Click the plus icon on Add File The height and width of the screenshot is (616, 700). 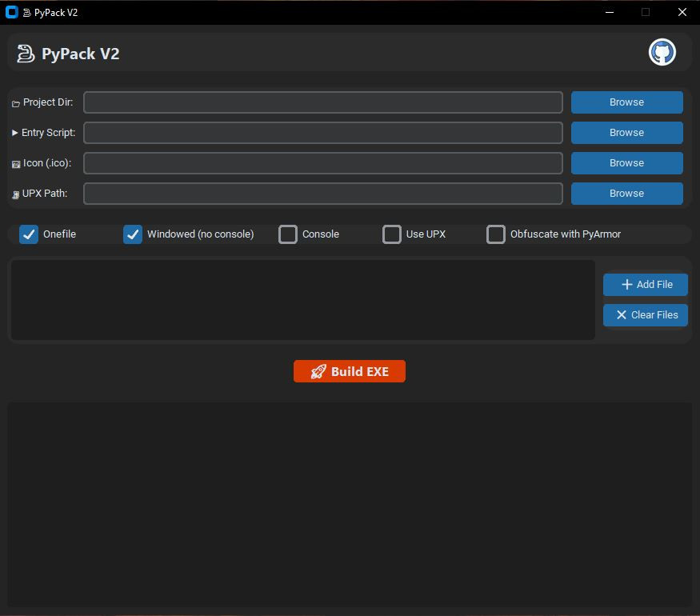(626, 284)
